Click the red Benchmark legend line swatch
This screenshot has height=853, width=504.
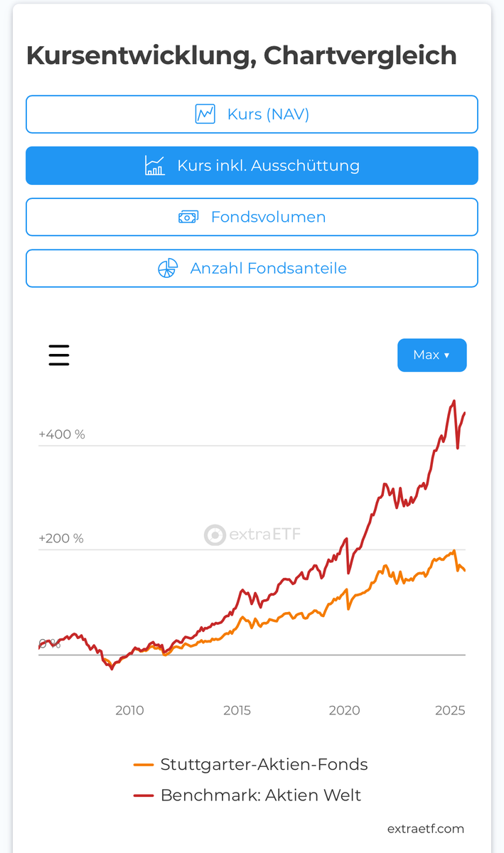[144, 795]
